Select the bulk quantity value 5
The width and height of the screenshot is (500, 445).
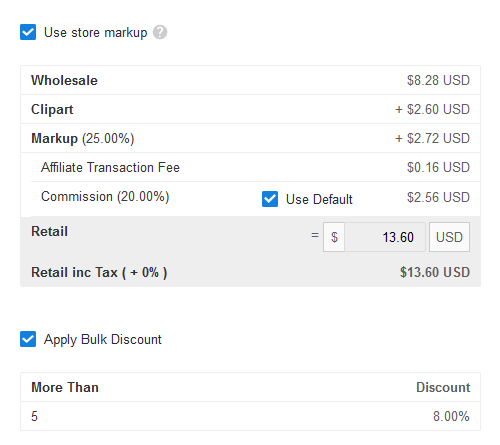tap(34, 416)
